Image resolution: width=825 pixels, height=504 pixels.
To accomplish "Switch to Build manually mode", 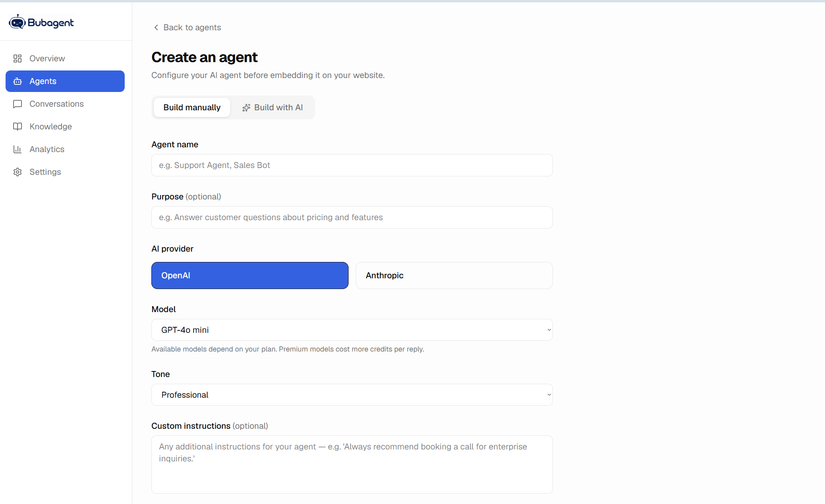I will pos(192,107).
